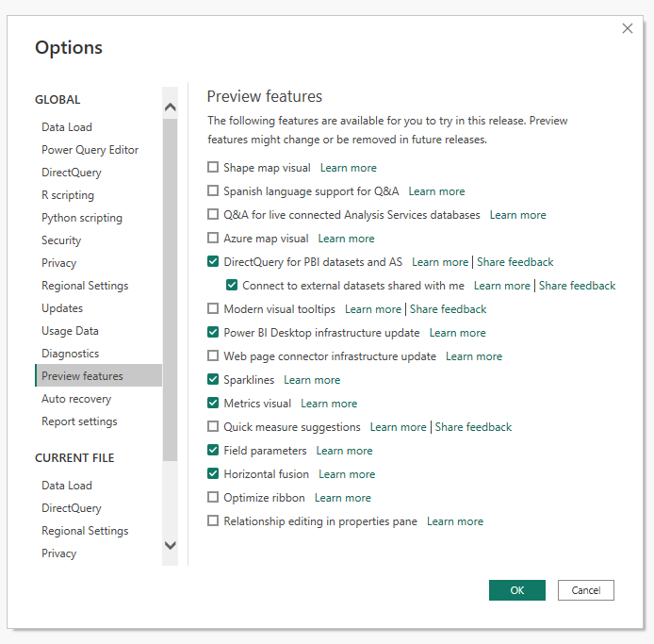Select the Security section
Image resolution: width=654 pixels, height=644 pixels.
point(61,240)
